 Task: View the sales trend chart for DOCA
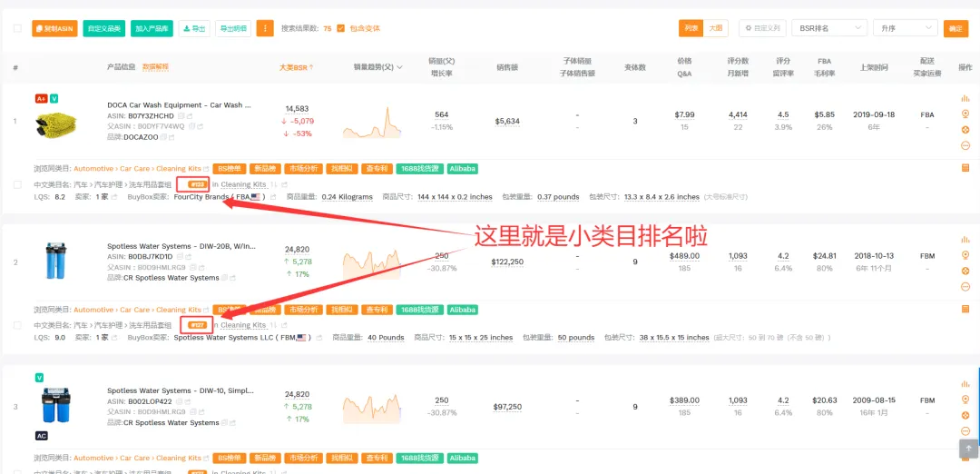point(372,123)
